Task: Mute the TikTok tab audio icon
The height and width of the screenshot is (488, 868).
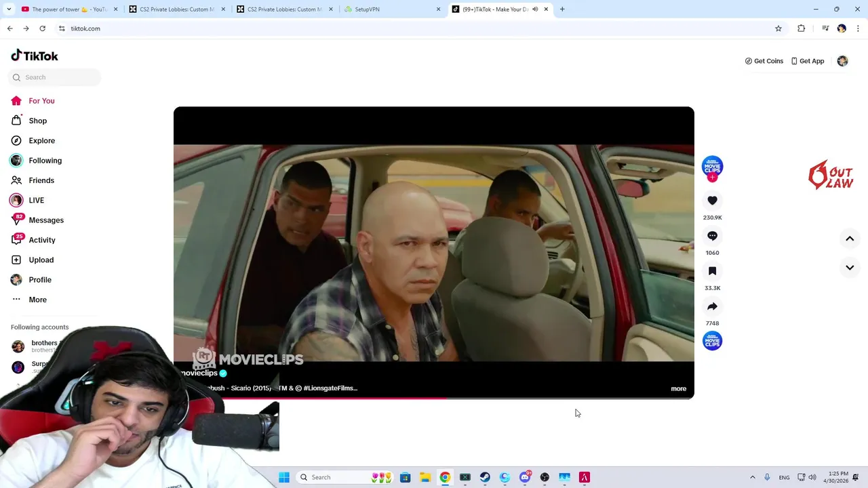Action: click(535, 9)
